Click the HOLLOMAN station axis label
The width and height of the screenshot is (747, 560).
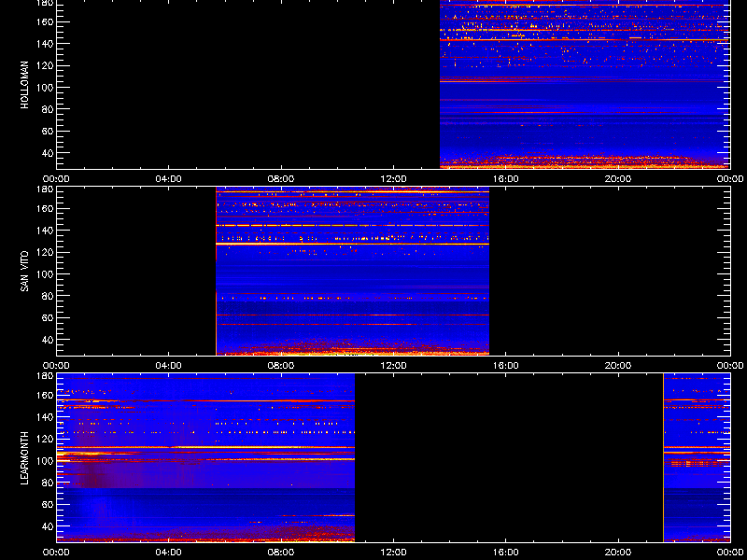[x=25, y=85]
